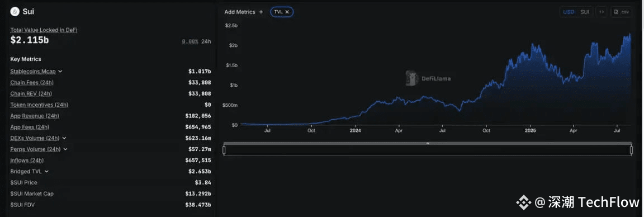This screenshot has height=217, width=644.
Task: Click the Chain Fees (24h) metric
Action: coord(32,83)
